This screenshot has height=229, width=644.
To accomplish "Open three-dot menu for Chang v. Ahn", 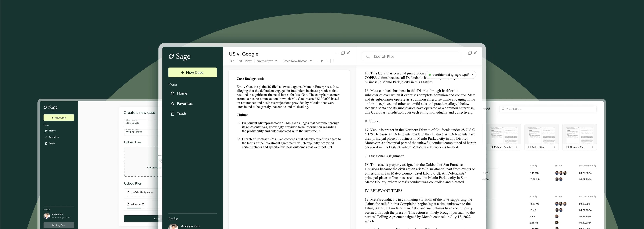I will (x=592, y=147).
